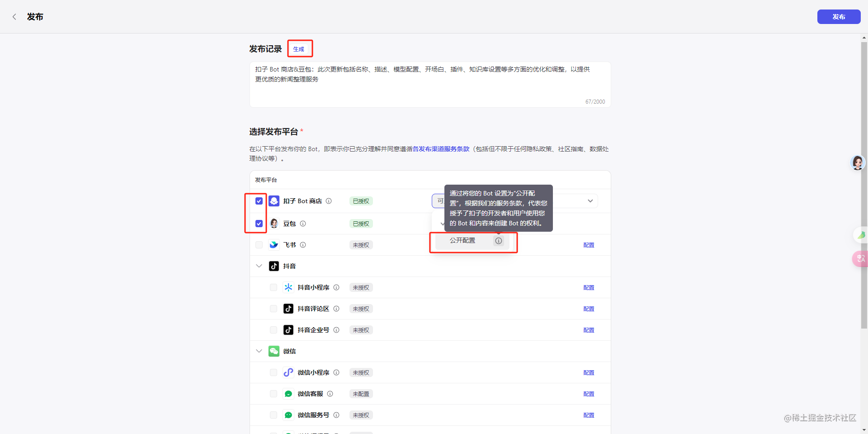Screen dimensions: 868x434
Task: Click the 飞书 platform icon
Action: pyautogui.click(x=274, y=245)
